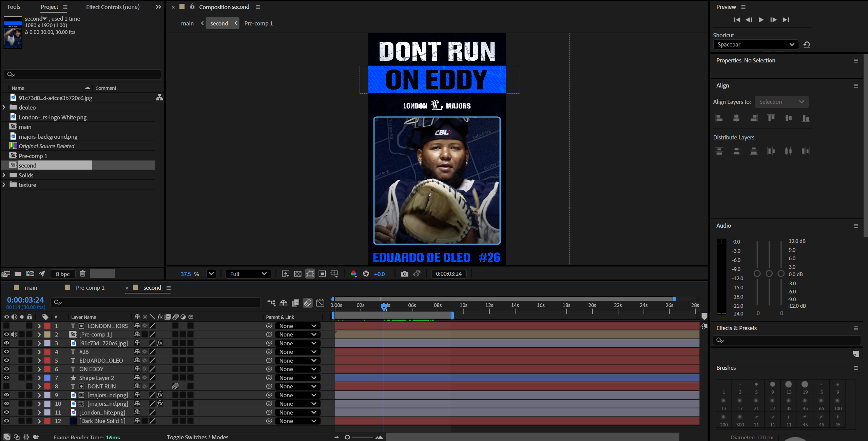Open the Graph Editor icon in timeline
The height and width of the screenshot is (441, 868).
coord(320,303)
